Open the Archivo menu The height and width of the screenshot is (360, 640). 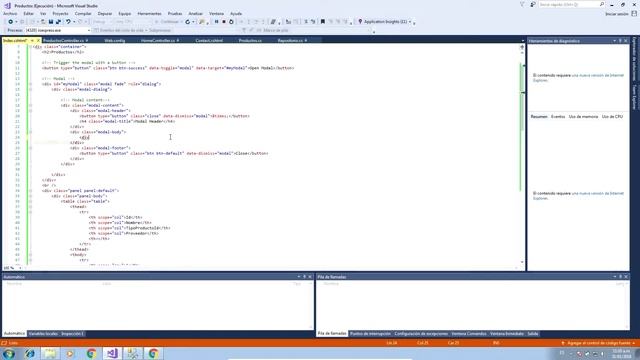(x=10, y=13)
